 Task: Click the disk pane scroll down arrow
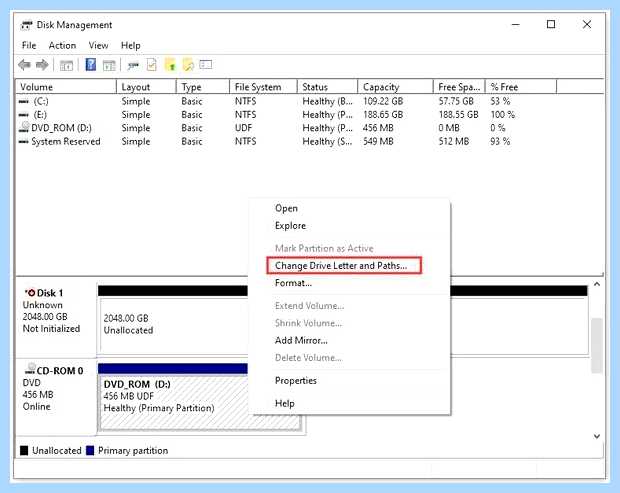click(597, 436)
